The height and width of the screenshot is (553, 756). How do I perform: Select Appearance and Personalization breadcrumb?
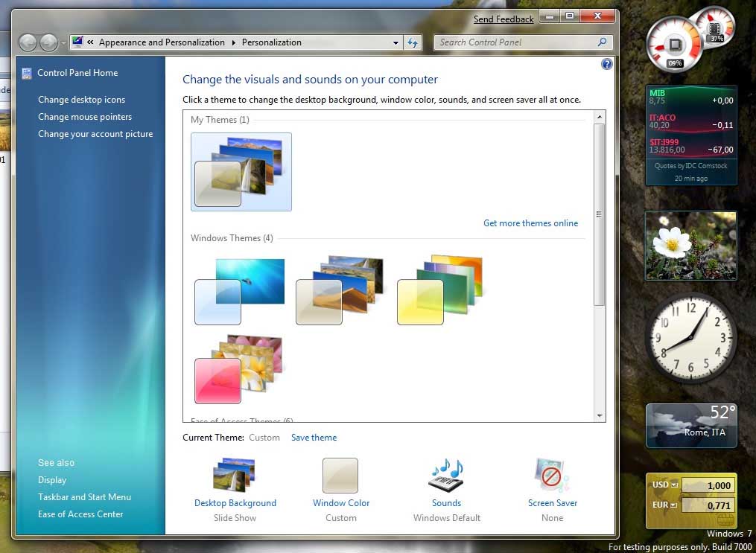(x=162, y=42)
